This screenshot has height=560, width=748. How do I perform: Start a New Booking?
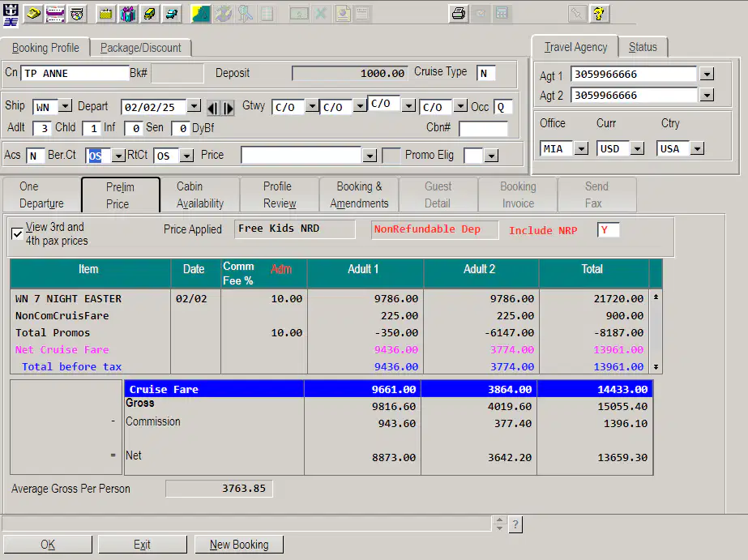[x=239, y=545]
